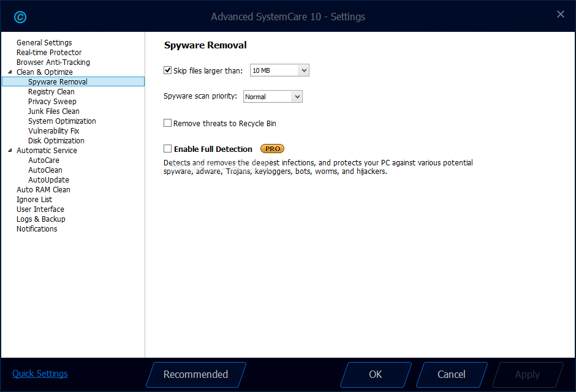Click the Spyware Removal heading
This screenshot has width=576, height=392.
pyautogui.click(x=205, y=45)
